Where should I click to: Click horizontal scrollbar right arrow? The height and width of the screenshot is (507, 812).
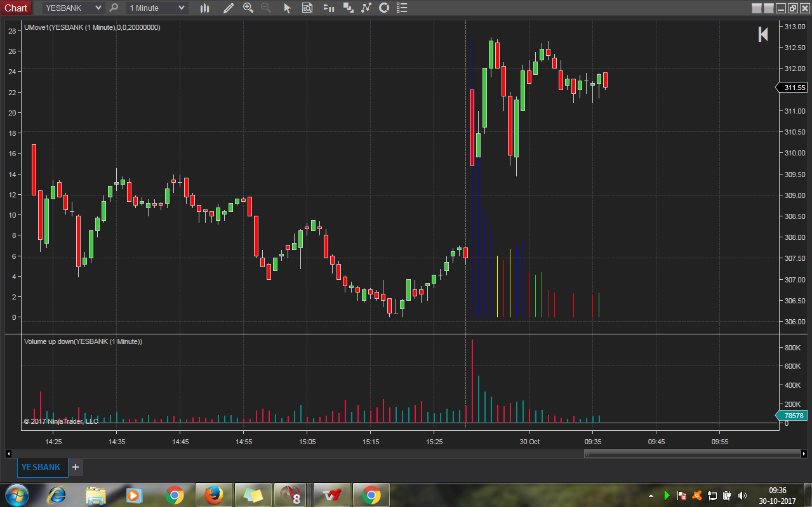(804, 454)
